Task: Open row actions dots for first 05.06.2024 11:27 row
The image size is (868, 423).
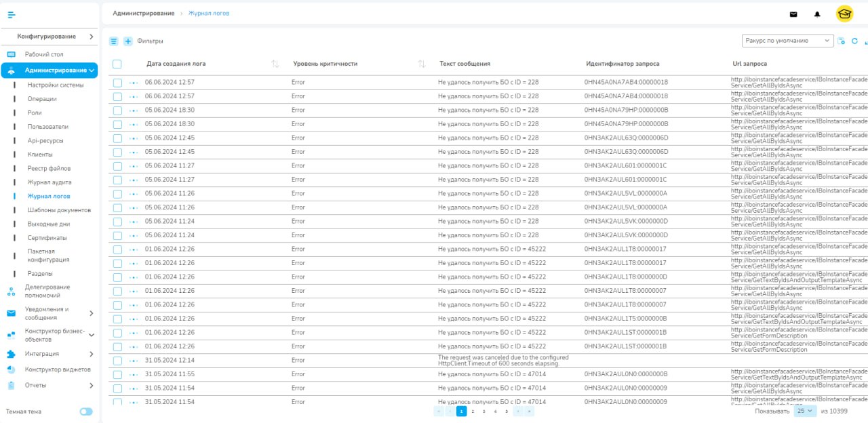Action: pos(134,166)
